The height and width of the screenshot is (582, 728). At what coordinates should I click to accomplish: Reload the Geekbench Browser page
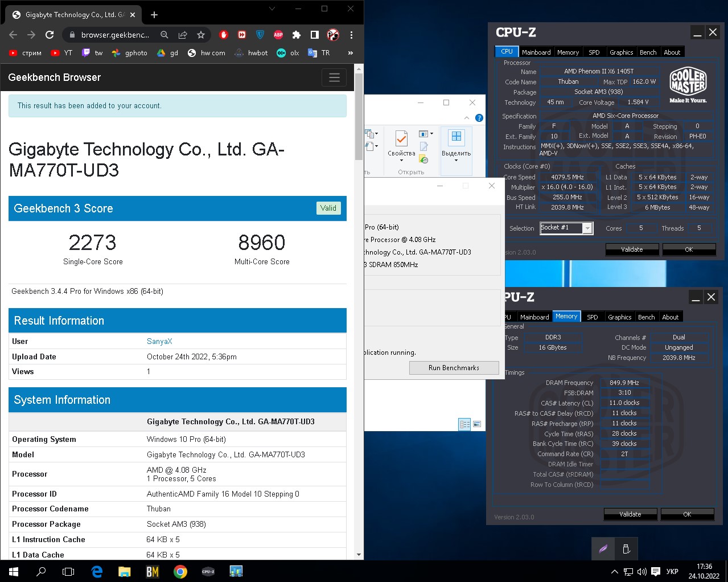coord(50,35)
